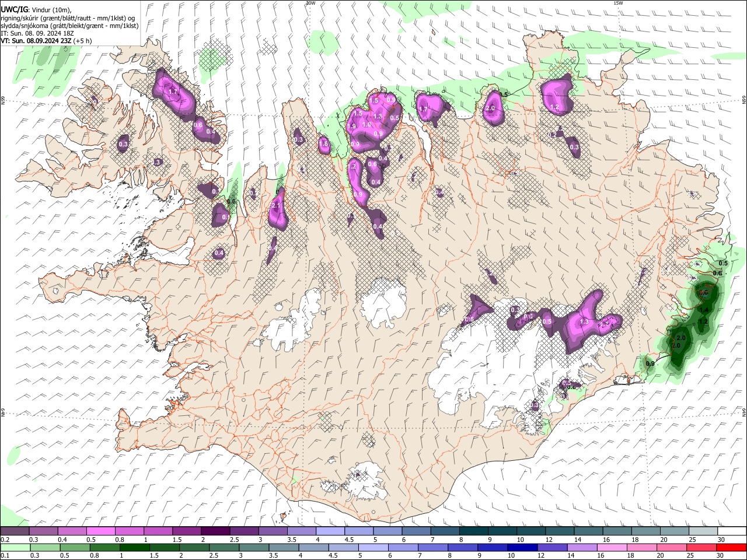Screen dimensions: 747x560
Task: Click the 0.2 label in the upper legend row
Action: [x=5, y=540]
